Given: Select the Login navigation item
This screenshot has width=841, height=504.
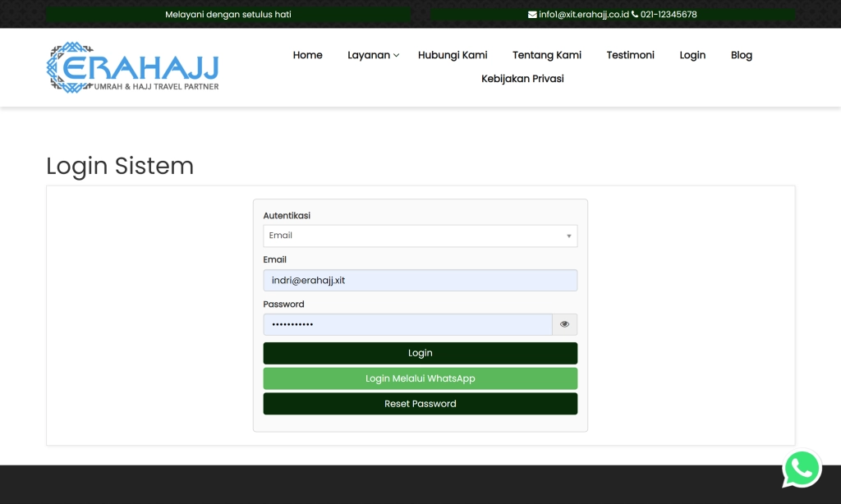Looking at the screenshot, I should (x=692, y=55).
